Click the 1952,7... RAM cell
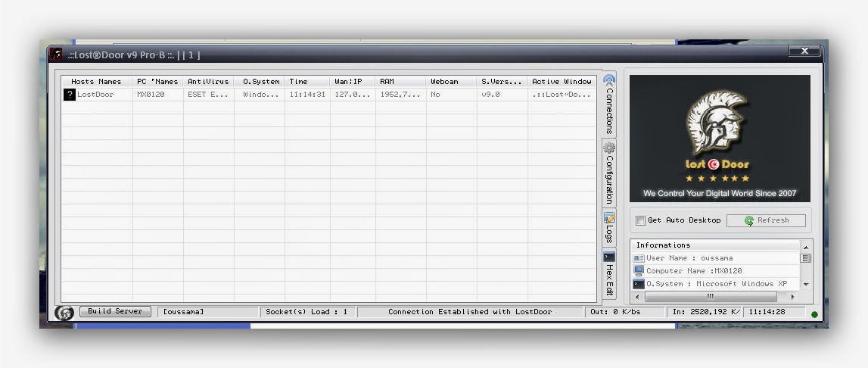 click(x=400, y=95)
